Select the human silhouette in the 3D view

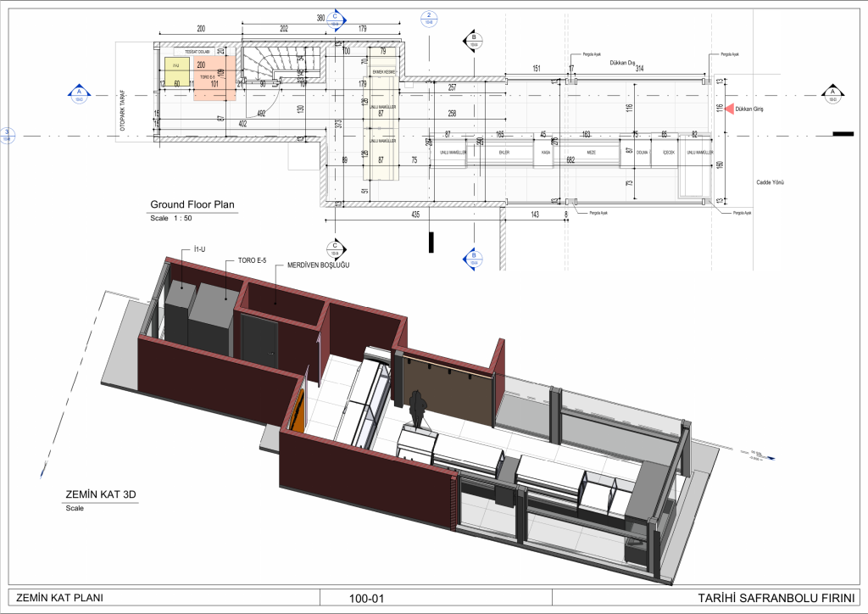pyautogui.click(x=417, y=409)
